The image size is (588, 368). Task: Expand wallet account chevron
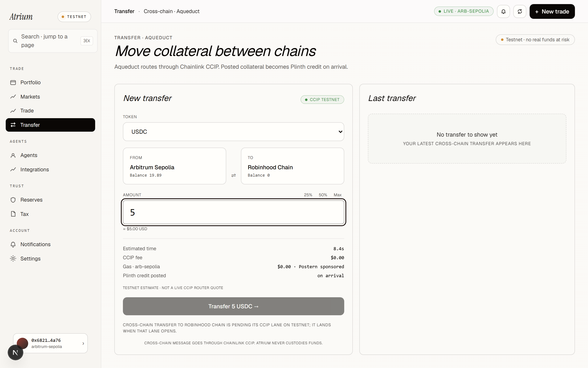pos(83,343)
